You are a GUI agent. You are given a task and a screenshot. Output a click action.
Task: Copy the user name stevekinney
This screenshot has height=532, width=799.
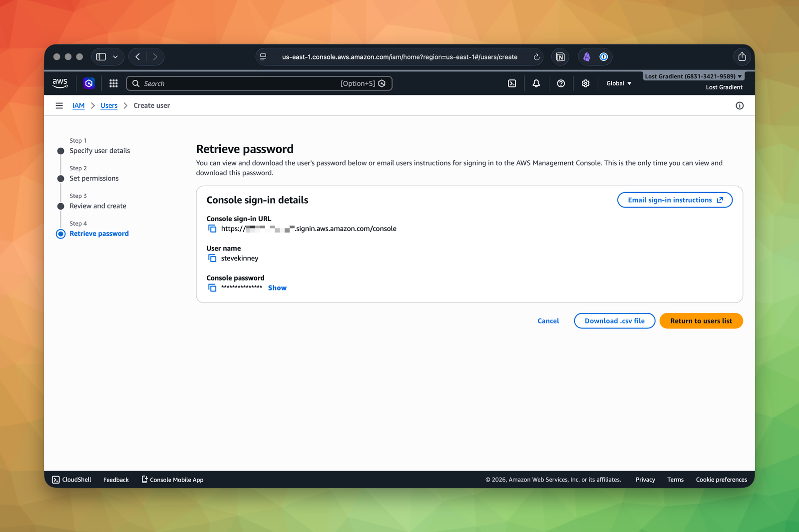tap(212, 258)
